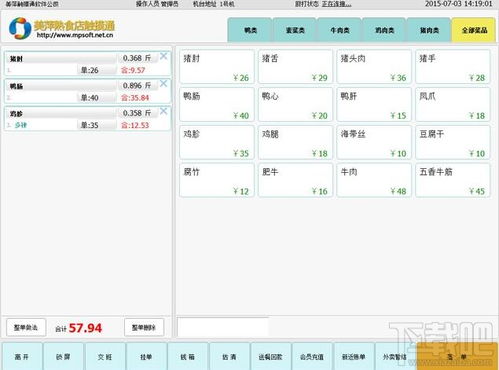Click the 美萍 software logo icon

click(x=20, y=29)
